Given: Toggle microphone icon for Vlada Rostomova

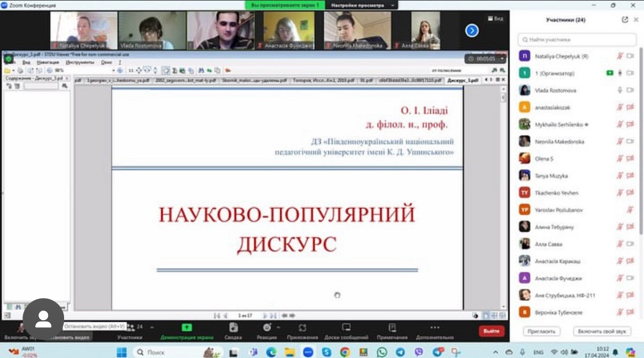Looking at the screenshot, I should [x=620, y=90].
